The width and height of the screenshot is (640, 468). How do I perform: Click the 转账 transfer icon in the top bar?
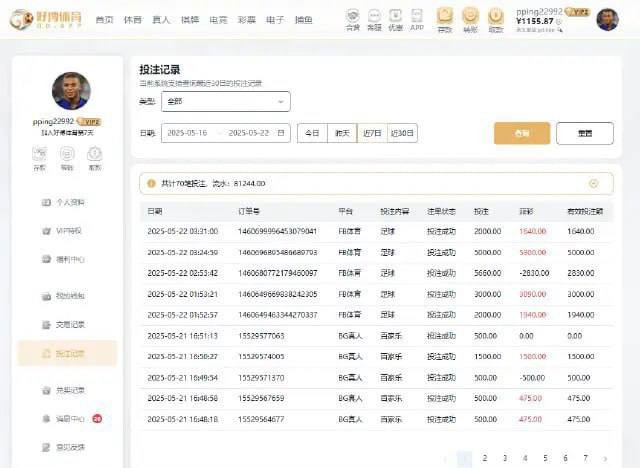pyautogui.click(x=471, y=18)
